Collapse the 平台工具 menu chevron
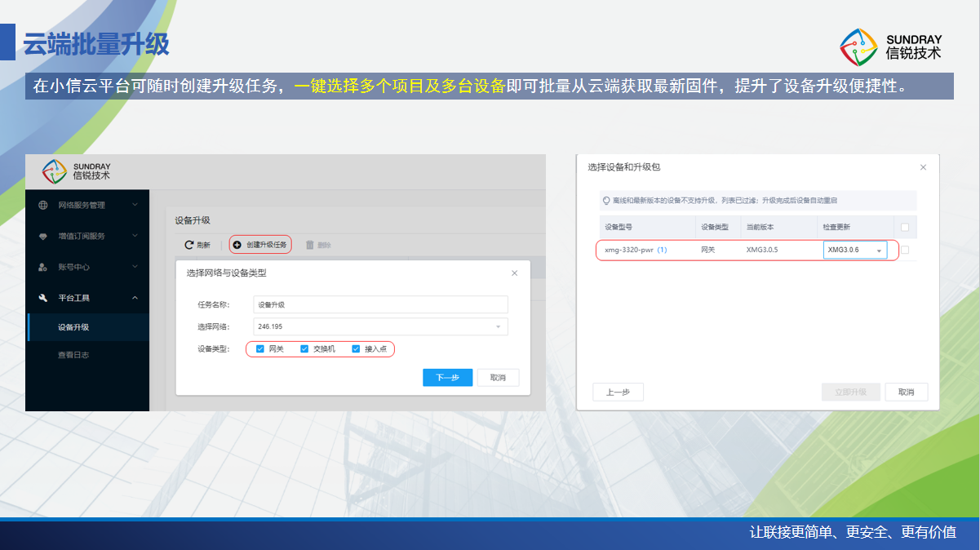980x550 pixels. click(135, 298)
